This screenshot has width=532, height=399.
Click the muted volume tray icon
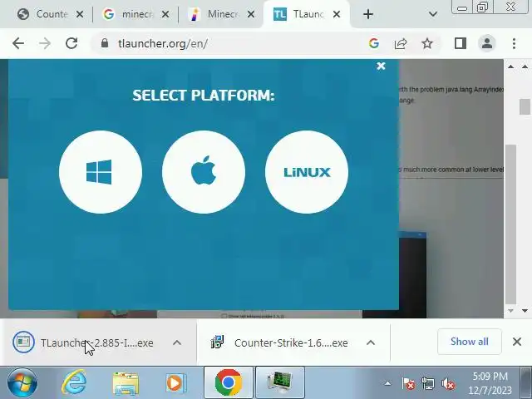pos(448,384)
